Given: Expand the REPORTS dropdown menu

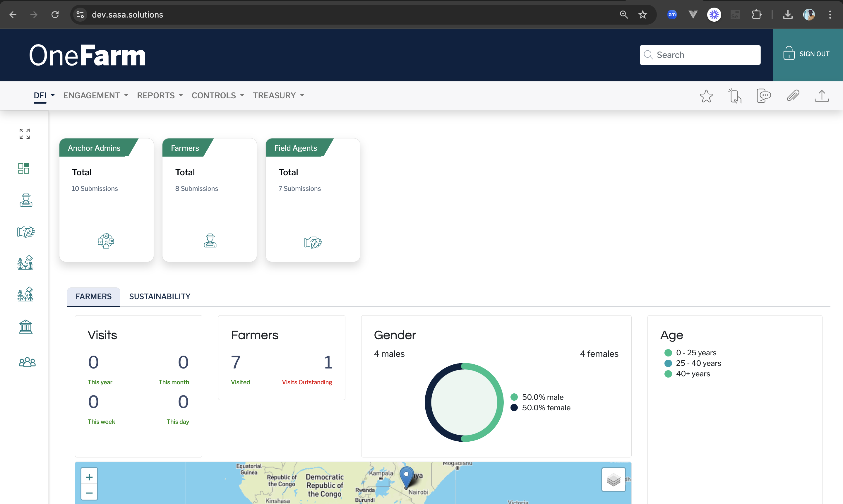Looking at the screenshot, I should pos(160,95).
